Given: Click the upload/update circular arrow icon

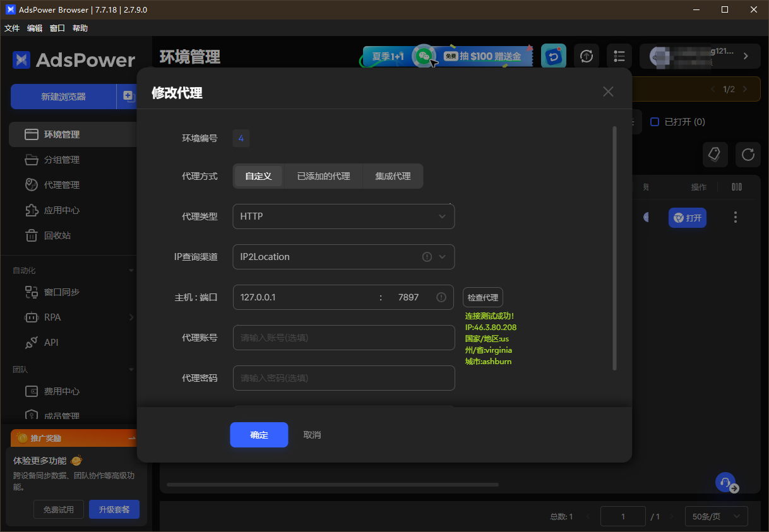Looking at the screenshot, I should 587,56.
